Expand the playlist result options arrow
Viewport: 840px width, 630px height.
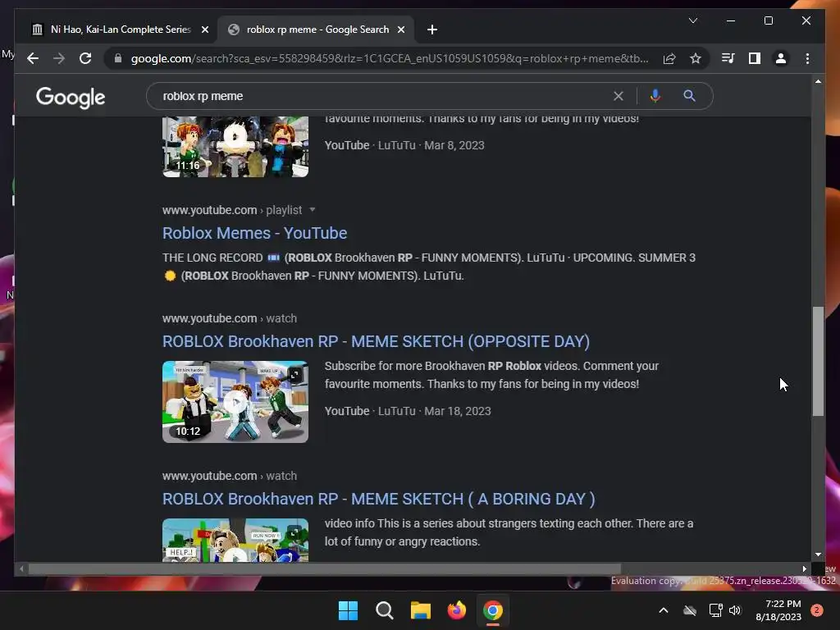313,210
